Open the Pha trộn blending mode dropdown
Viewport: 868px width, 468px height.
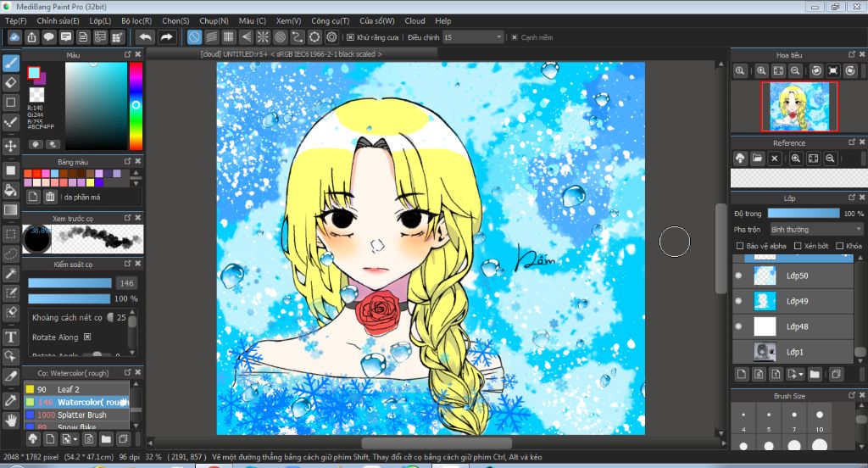coord(816,229)
